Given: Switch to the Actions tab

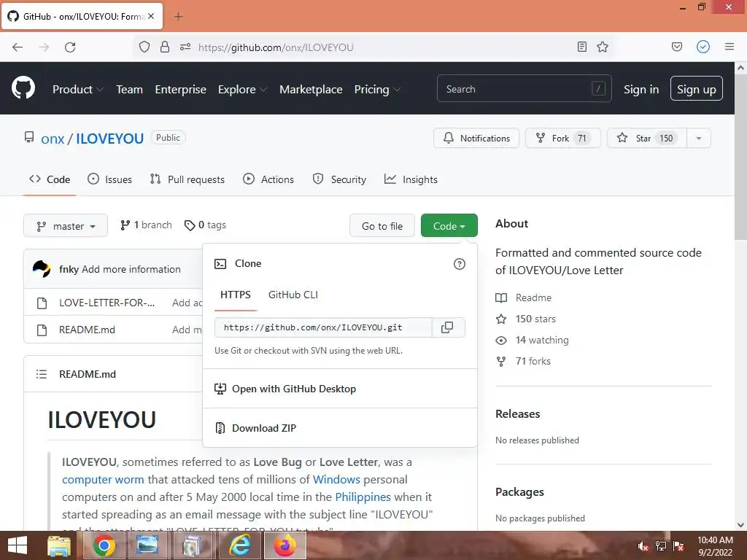Looking at the screenshot, I should (x=268, y=179).
